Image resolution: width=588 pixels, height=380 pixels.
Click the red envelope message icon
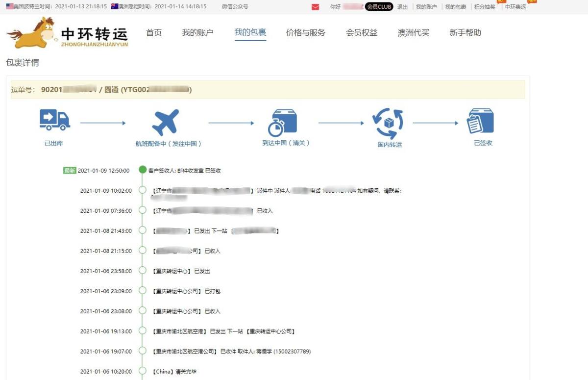coord(316,7)
